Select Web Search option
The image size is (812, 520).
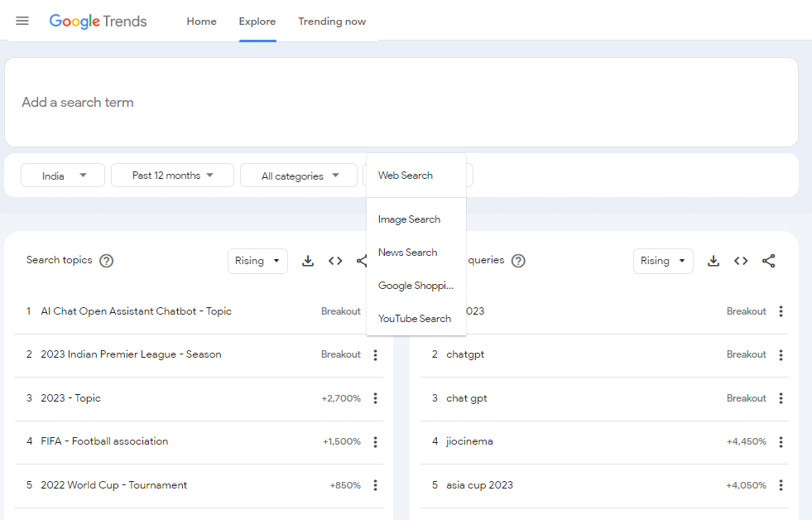(416, 176)
